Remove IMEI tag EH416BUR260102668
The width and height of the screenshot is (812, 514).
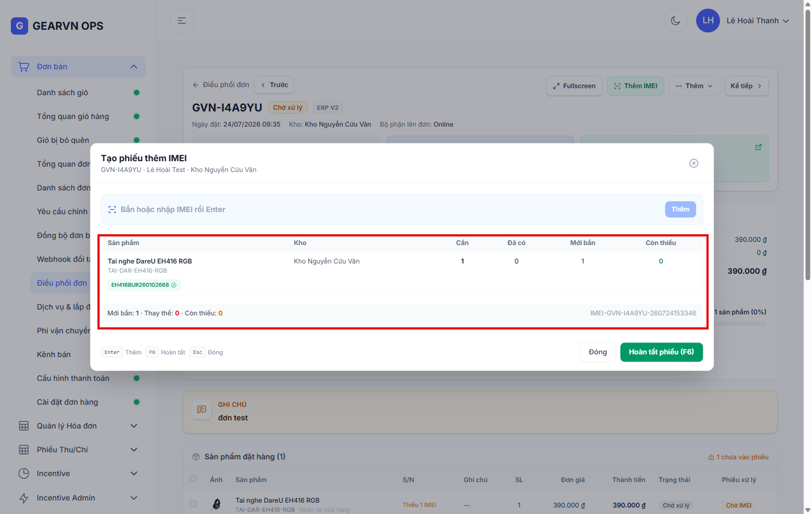(174, 285)
